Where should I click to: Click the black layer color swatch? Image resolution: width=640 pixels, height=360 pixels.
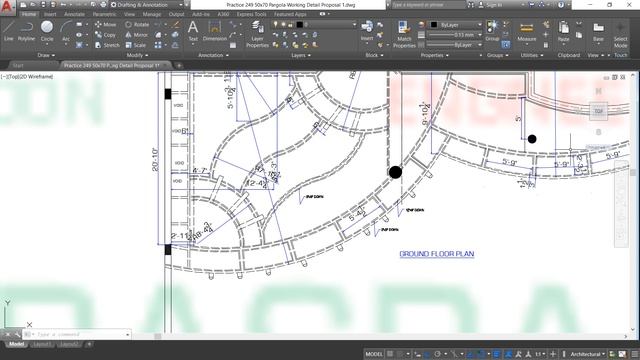tap(300, 25)
